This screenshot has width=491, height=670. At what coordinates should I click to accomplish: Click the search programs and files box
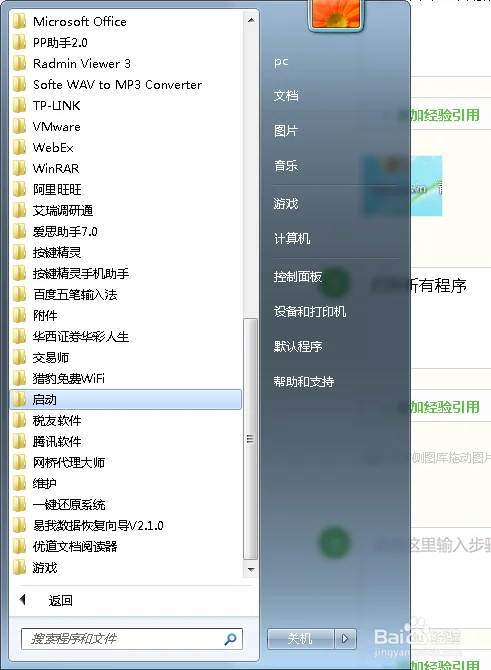[132, 639]
